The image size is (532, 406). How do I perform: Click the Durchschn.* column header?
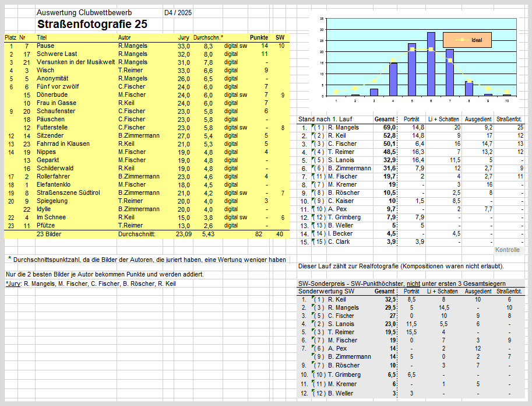[x=208, y=37]
